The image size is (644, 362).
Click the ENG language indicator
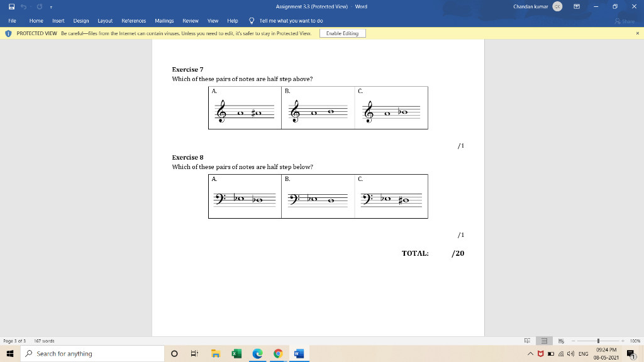point(583,354)
